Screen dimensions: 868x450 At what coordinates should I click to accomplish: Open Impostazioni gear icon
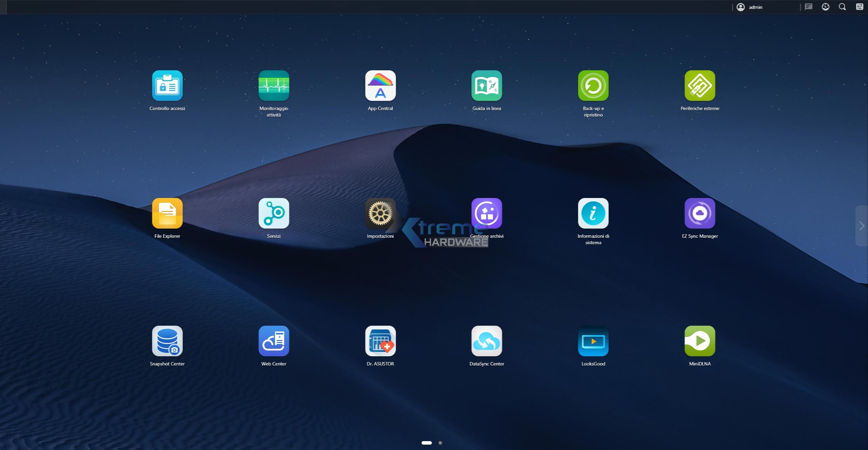point(380,213)
